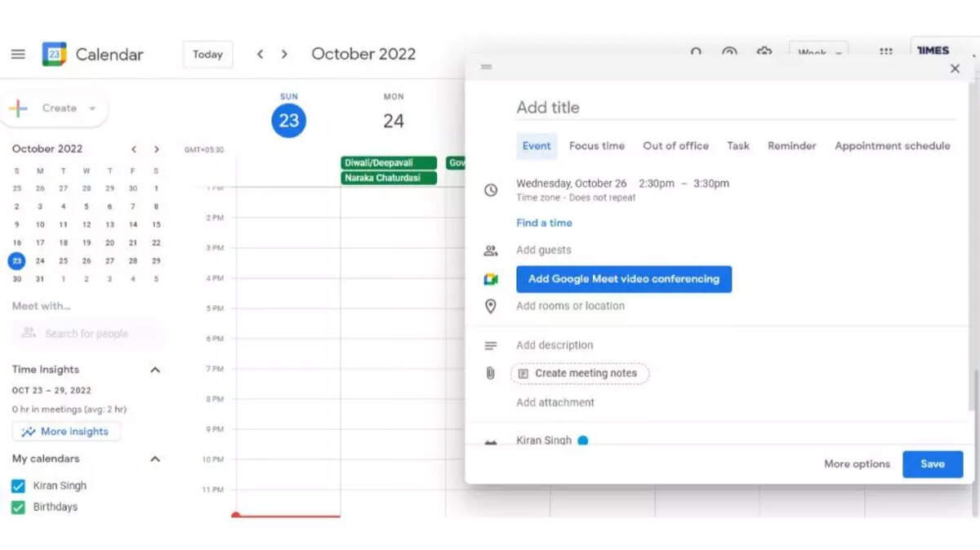Click the location pin icon
Screen dimensions: 980x550
[x=491, y=306]
